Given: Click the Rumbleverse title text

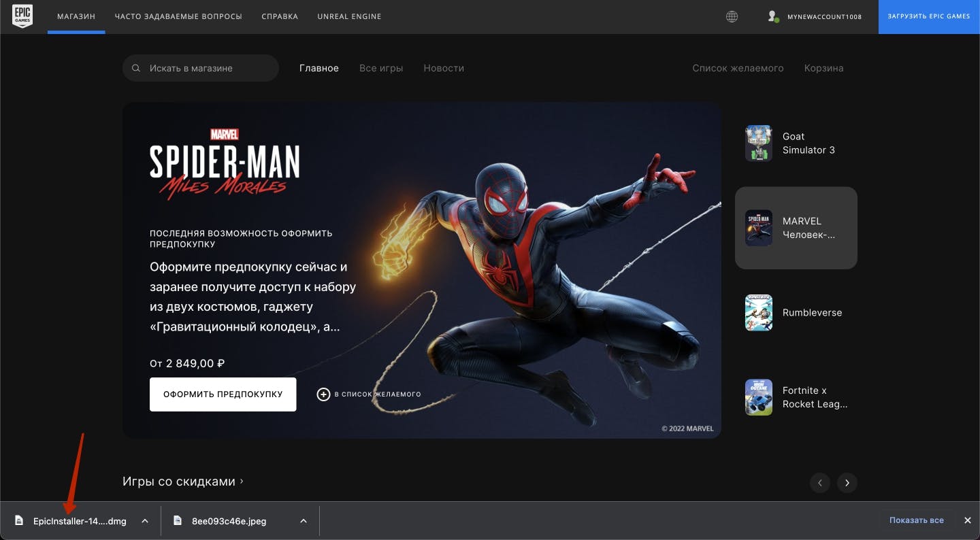Looking at the screenshot, I should [x=812, y=313].
